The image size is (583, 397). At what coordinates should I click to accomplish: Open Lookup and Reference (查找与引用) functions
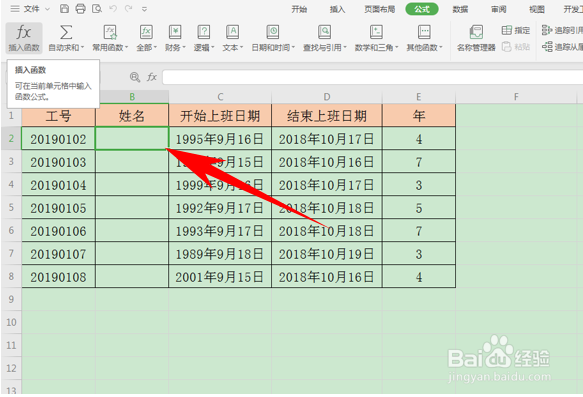(325, 38)
